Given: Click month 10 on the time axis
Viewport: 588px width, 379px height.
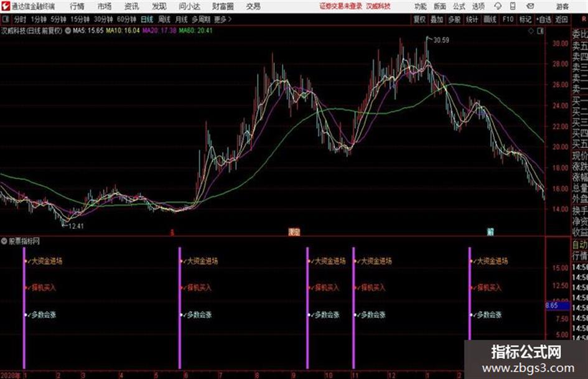Looking at the screenshot, I should (329, 375).
